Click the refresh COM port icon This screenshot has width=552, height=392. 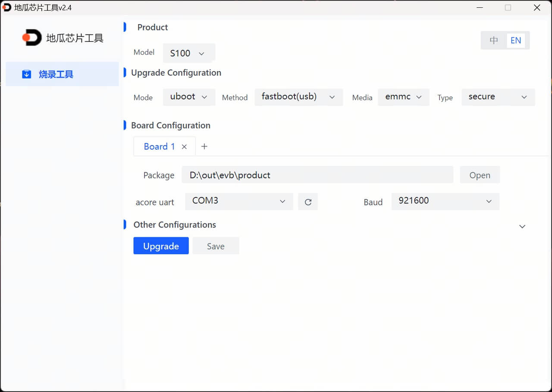point(308,202)
